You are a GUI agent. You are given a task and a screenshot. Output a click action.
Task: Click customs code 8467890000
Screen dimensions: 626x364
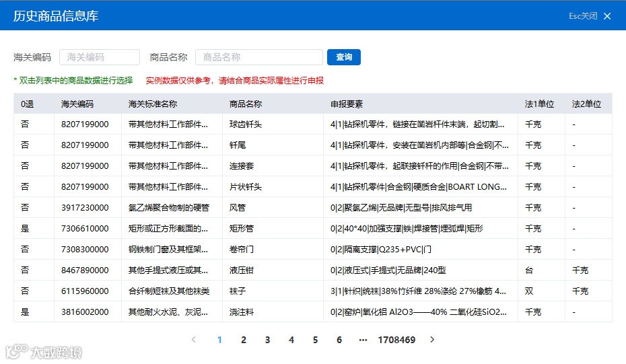coord(85,270)
